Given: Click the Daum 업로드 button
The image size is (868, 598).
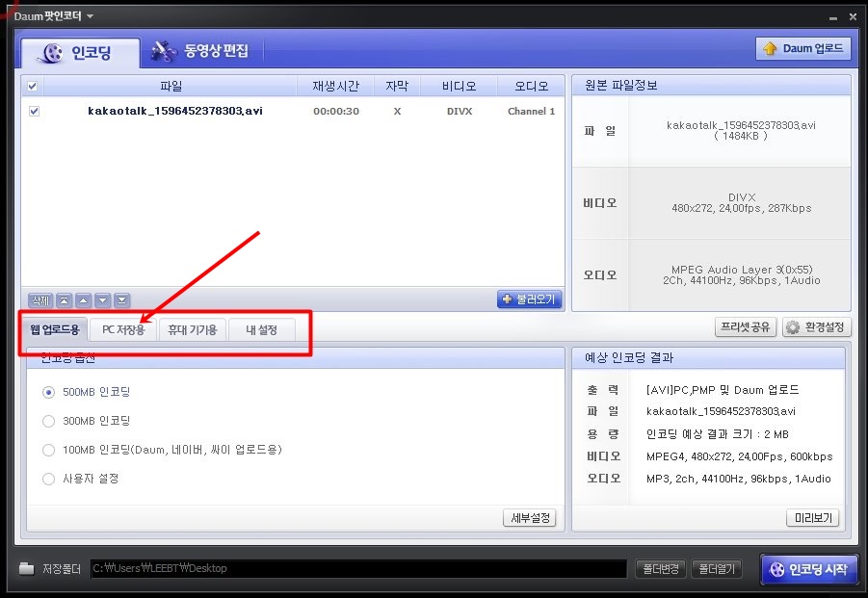Looking at the screenshot, I should (x=802, y=49).
